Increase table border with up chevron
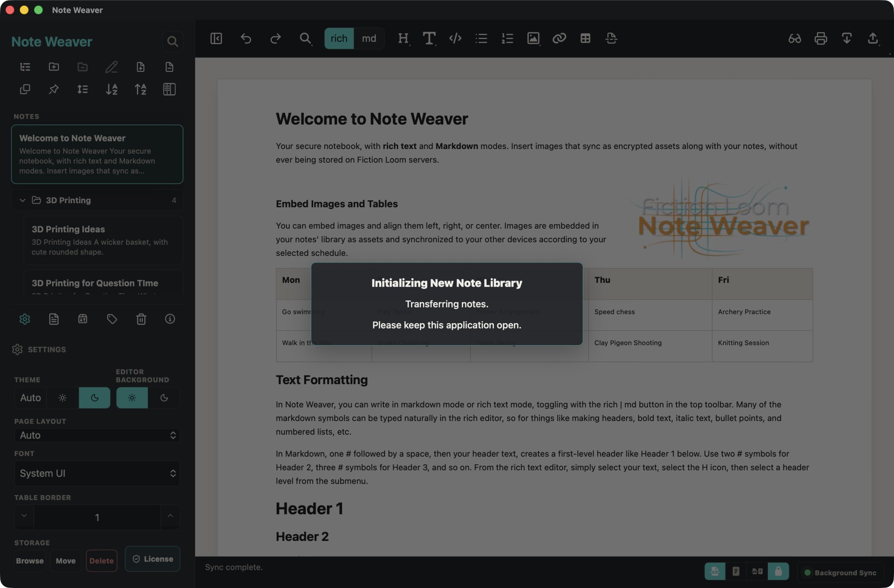 [x=170, y=517]
